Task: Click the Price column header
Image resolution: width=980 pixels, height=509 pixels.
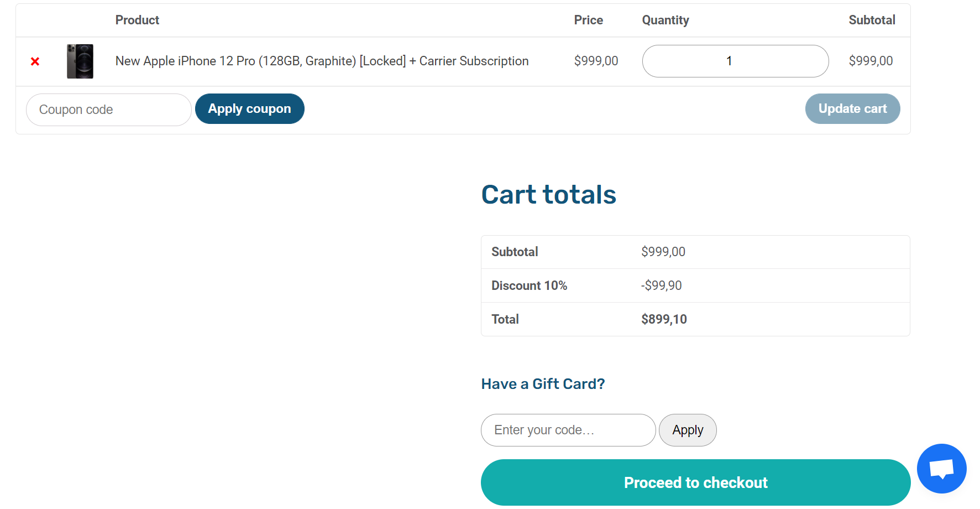Action: [588, 20]
